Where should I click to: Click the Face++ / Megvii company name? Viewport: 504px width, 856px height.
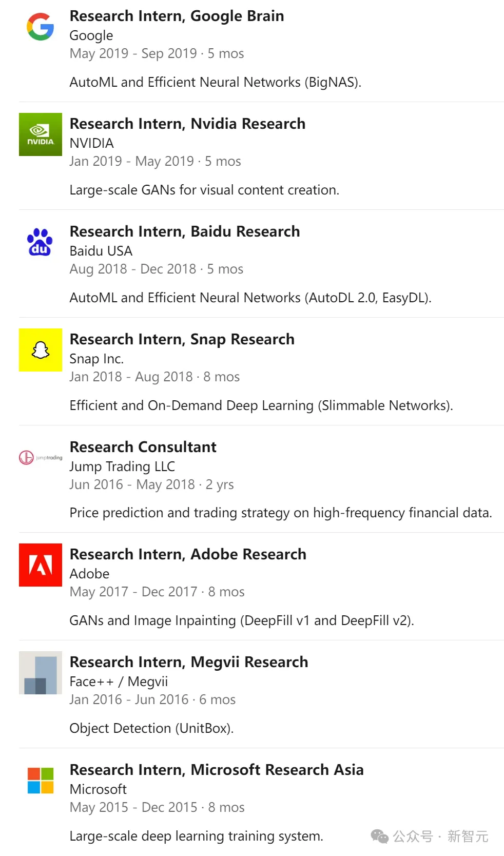tap(119, 682)
